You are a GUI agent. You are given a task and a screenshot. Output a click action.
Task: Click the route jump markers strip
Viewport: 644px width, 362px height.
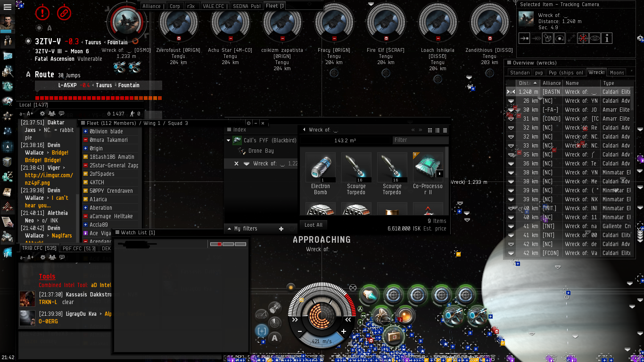99,98
